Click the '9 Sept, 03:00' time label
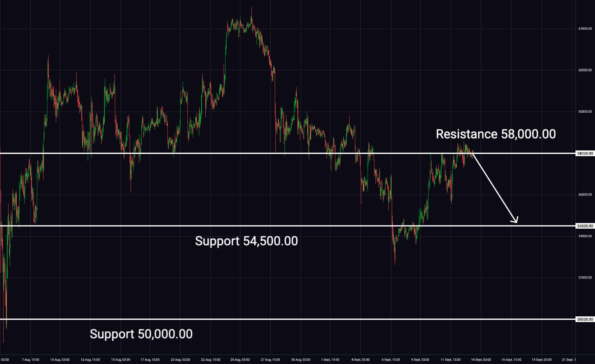This screenshot has width=595, height=364. click(420, 360)
